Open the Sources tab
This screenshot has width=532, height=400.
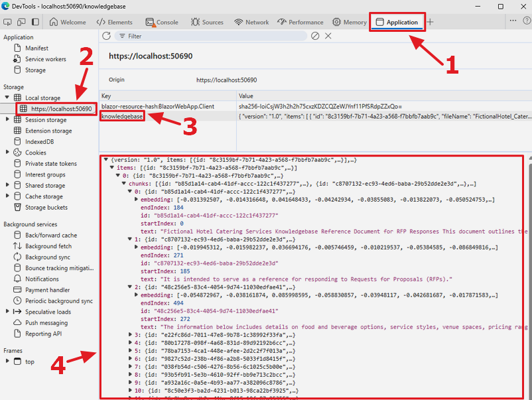tap(207, 22)
